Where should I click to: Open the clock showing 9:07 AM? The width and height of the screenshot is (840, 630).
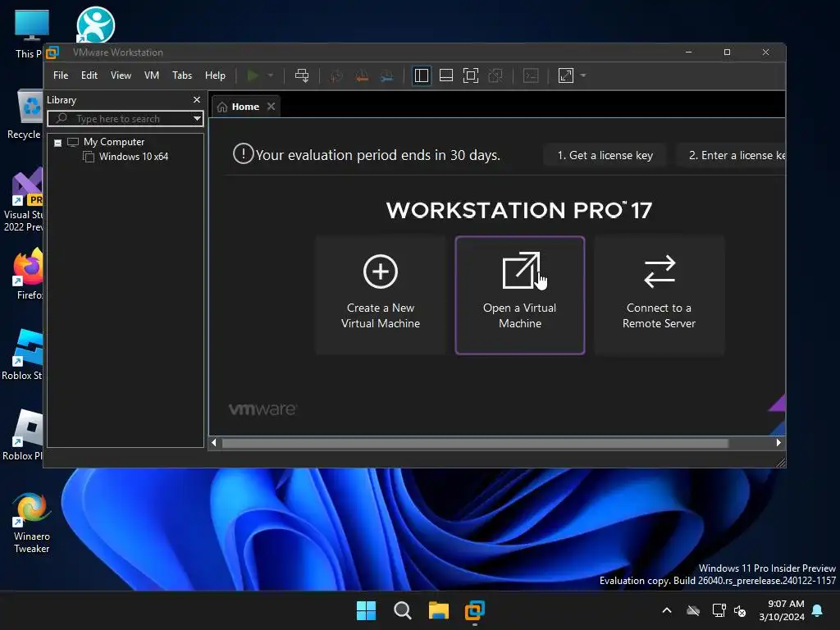coord(782,610)
